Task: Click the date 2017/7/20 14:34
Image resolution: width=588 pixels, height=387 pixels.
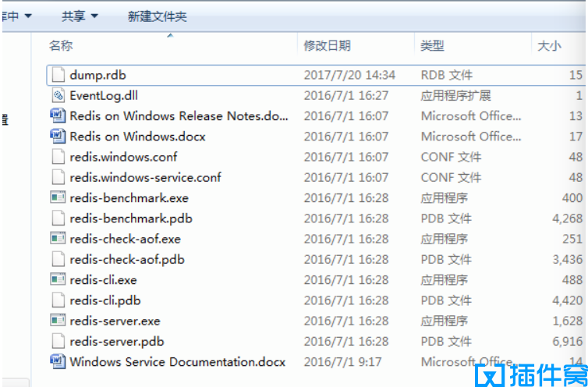Action: (349, 75)
